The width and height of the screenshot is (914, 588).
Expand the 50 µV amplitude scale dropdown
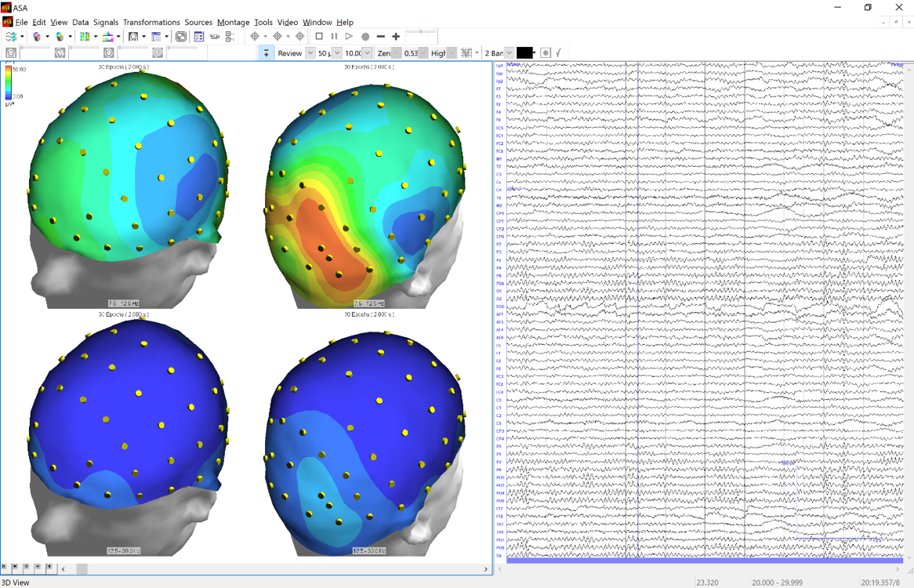(337, 53)
